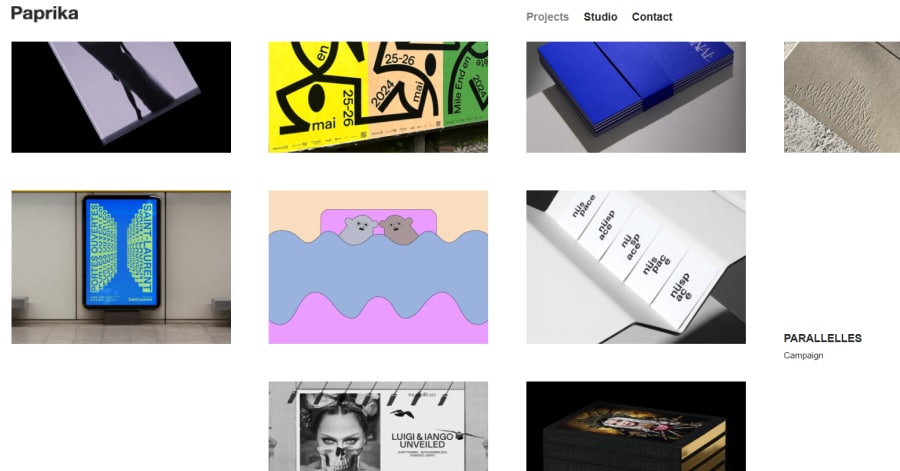The width and height of the screenshot is (900, 471).
Task: Click the brown bear in the illustration
Action: pos(398,228)
